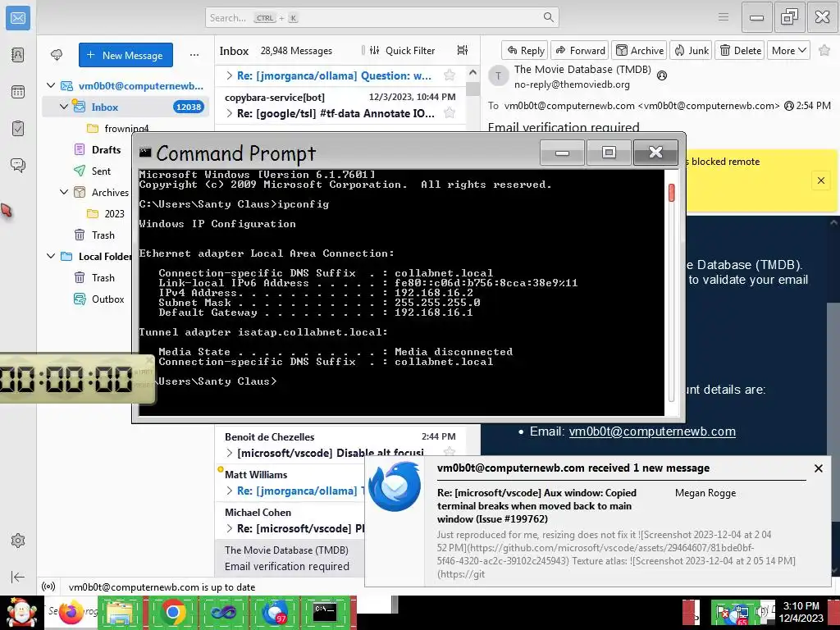This screenshot has height=630, width=840.
Task: Open folder pane options ellipsis
Action: tap(194, 55)
